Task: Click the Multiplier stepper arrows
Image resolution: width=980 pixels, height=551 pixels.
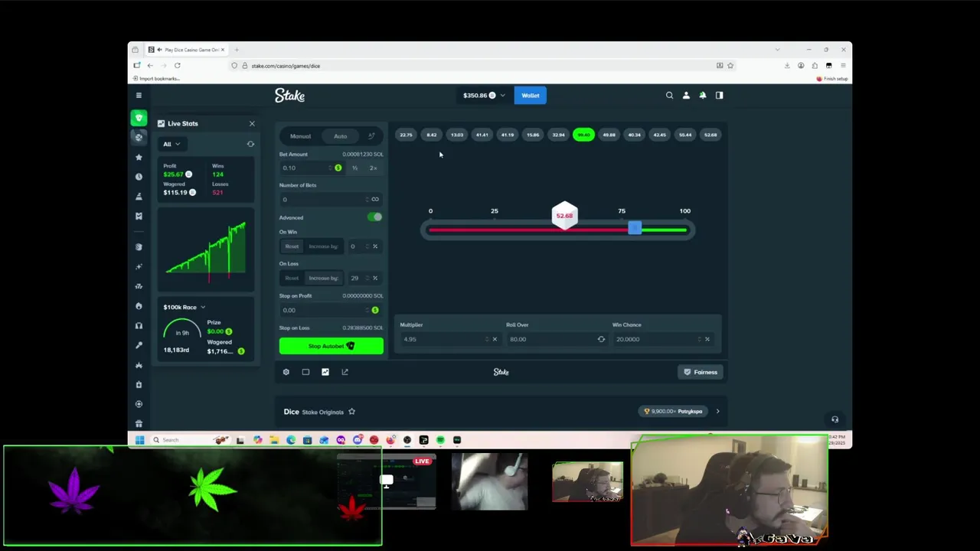Action: [x=486, y=339]
